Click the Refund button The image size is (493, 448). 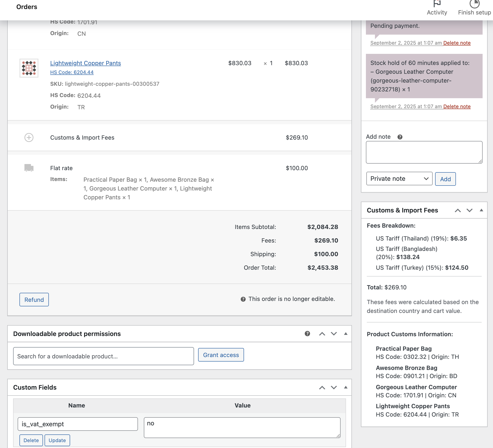click(x=34, y=300)
